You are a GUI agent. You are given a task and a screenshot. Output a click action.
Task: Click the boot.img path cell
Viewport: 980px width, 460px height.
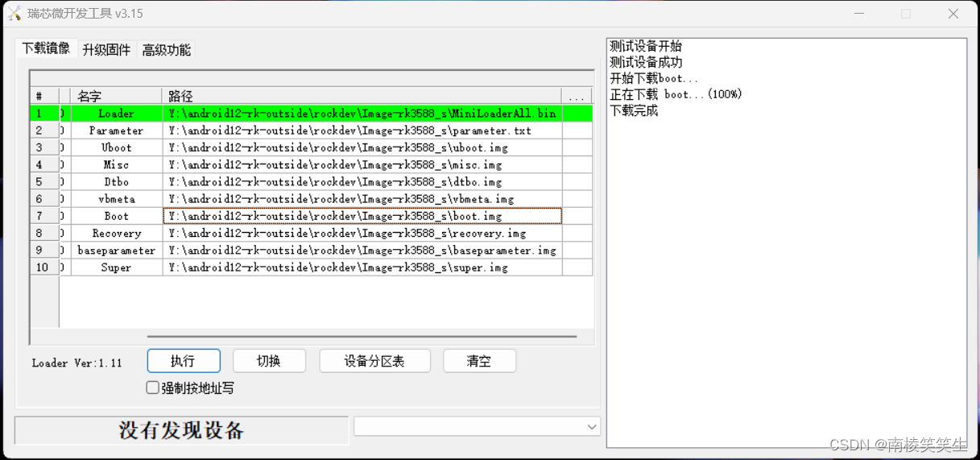coord(362,216)
